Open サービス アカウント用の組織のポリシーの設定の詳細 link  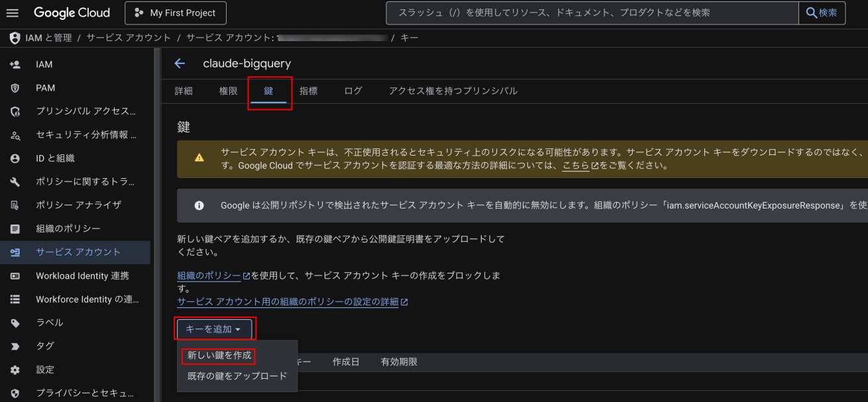(x=288, y=301)
